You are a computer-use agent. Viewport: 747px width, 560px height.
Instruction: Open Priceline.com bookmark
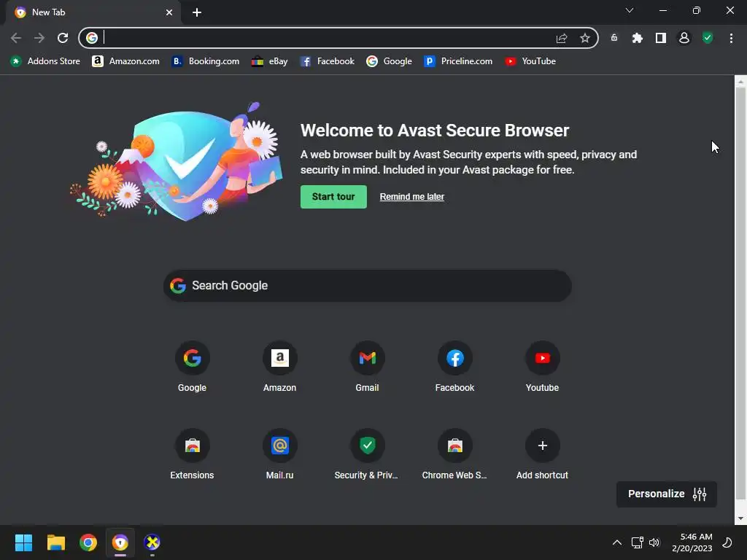[458, 61]
